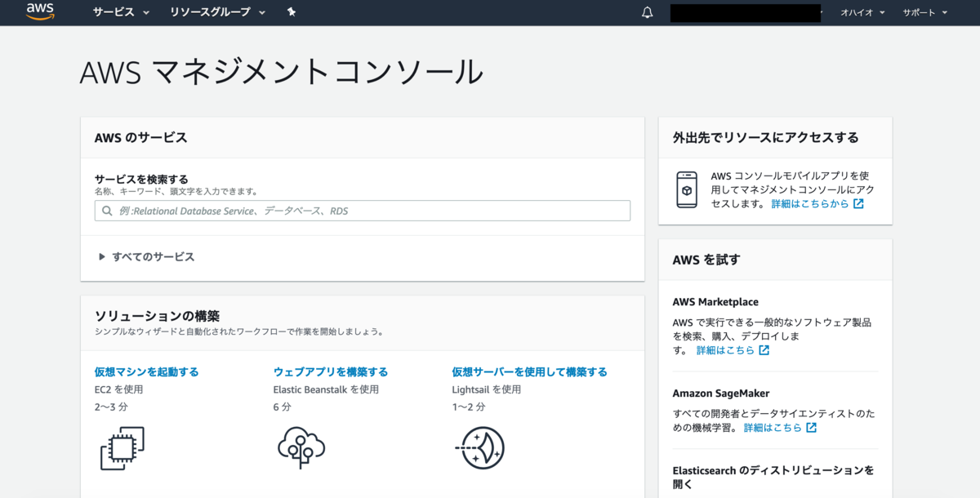Image resolution: width=980 pixels, height=498 pixels.
Task: Click the 'Elastic Beanstalk を使用' text
Action: click(326, 389)
